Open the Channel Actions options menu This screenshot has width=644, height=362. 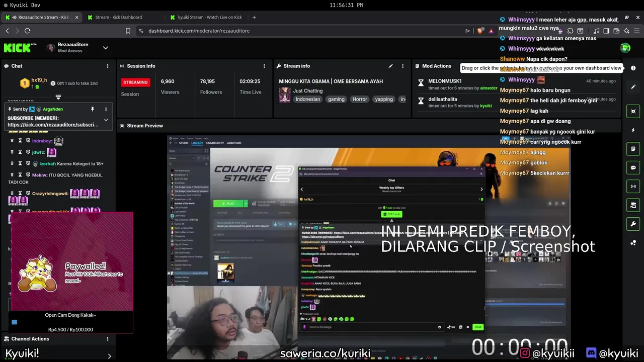point(107,339)
